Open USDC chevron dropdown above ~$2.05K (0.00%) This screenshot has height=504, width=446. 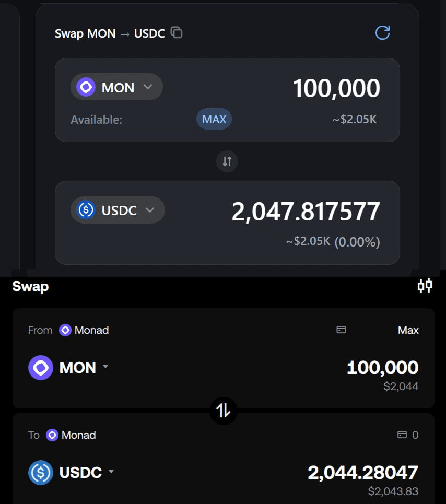(x=150, y=210)
